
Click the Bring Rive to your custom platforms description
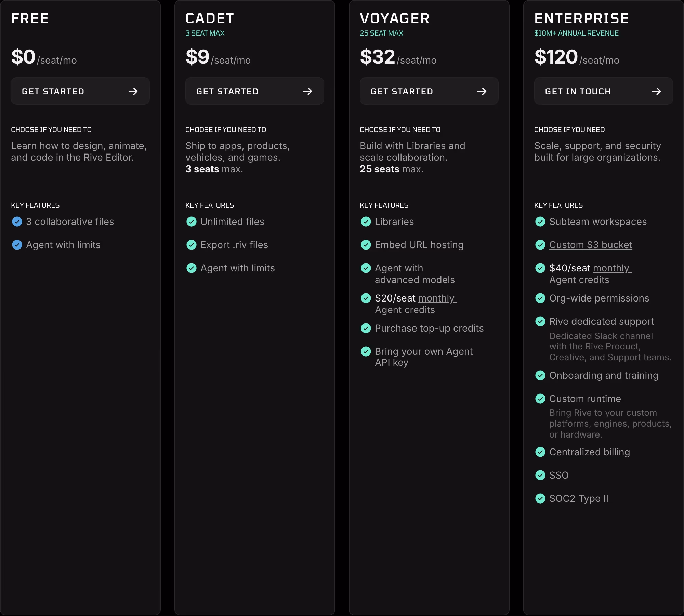tap(610, 424)
